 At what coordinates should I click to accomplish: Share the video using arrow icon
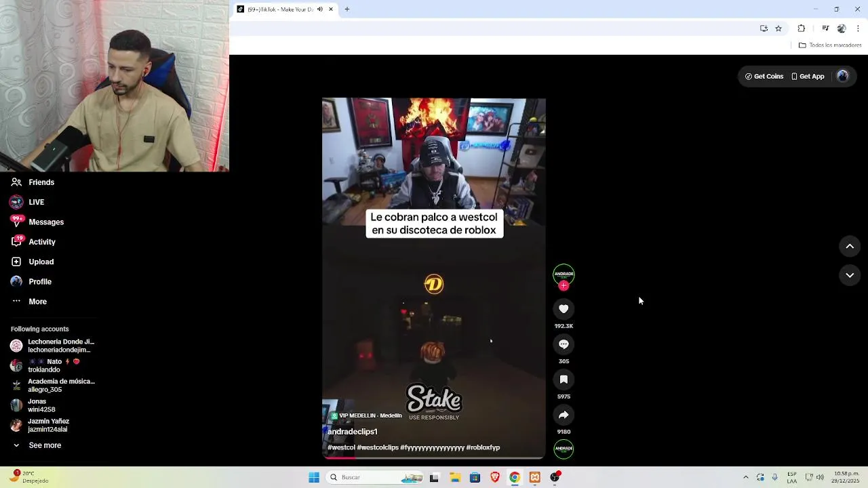pos(564,415)
